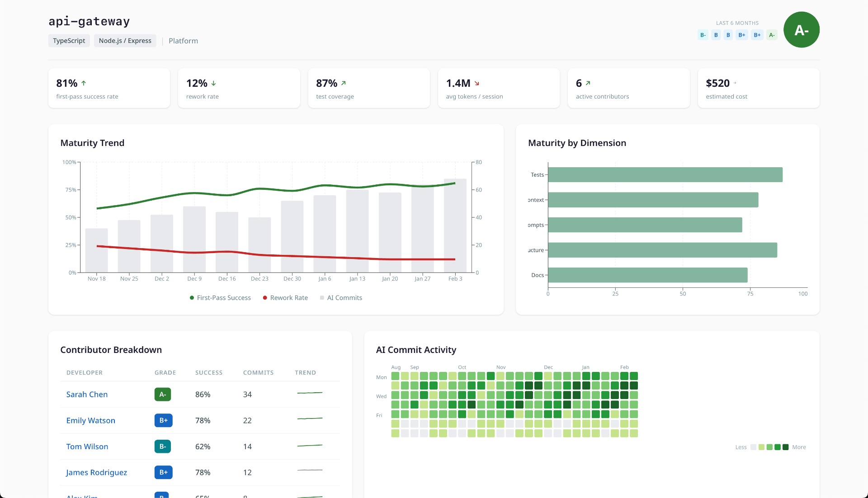
Task: Click the B- grade badge in the history strip
Action: (703, 35)
